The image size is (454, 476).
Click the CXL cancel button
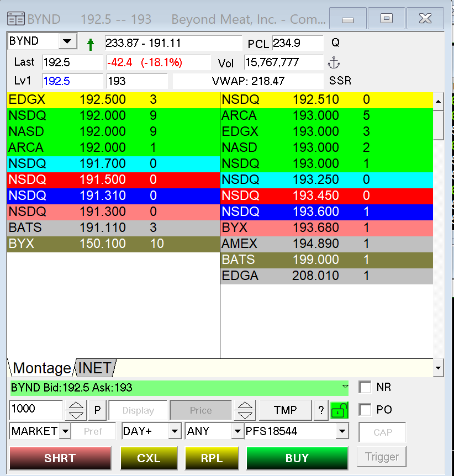click(x=149, y=458)
